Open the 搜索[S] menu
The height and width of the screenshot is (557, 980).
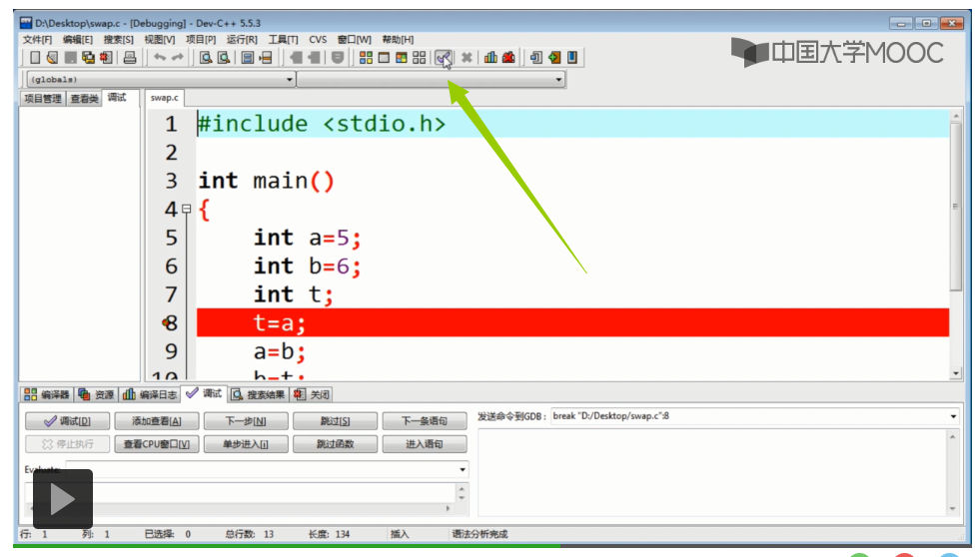point(119,39)
